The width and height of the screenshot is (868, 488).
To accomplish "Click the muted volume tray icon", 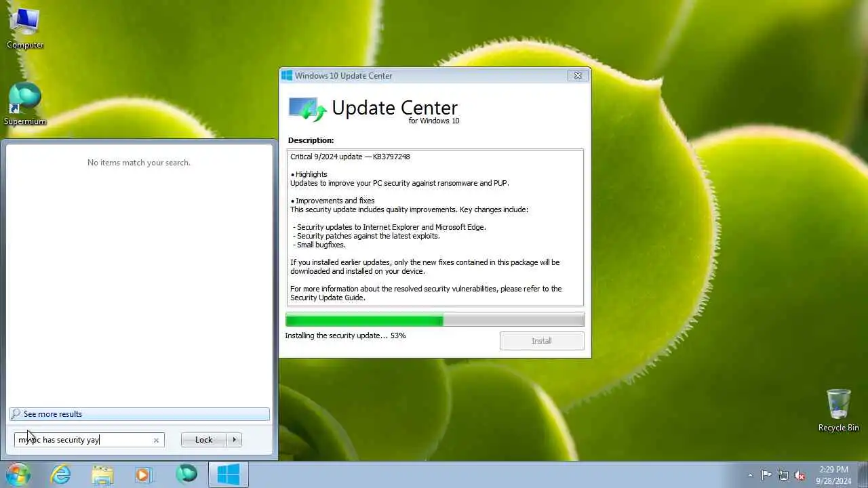I will coord(800,475).
